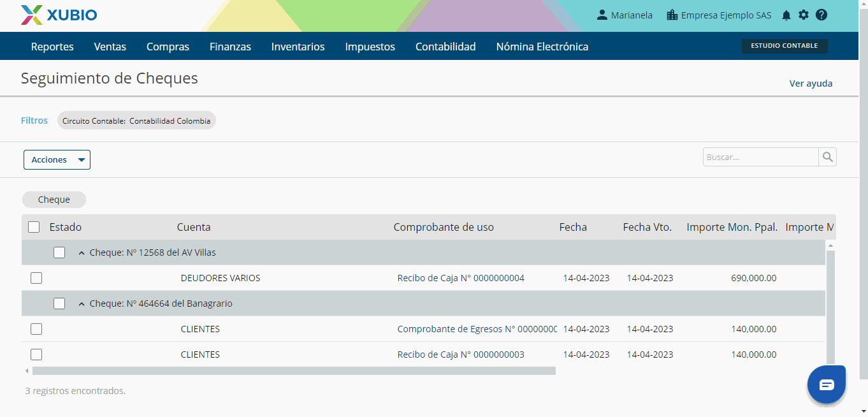This screenshot has height=417, width=868.
Task: Open the Reportes menu
Action: point(52,47)
